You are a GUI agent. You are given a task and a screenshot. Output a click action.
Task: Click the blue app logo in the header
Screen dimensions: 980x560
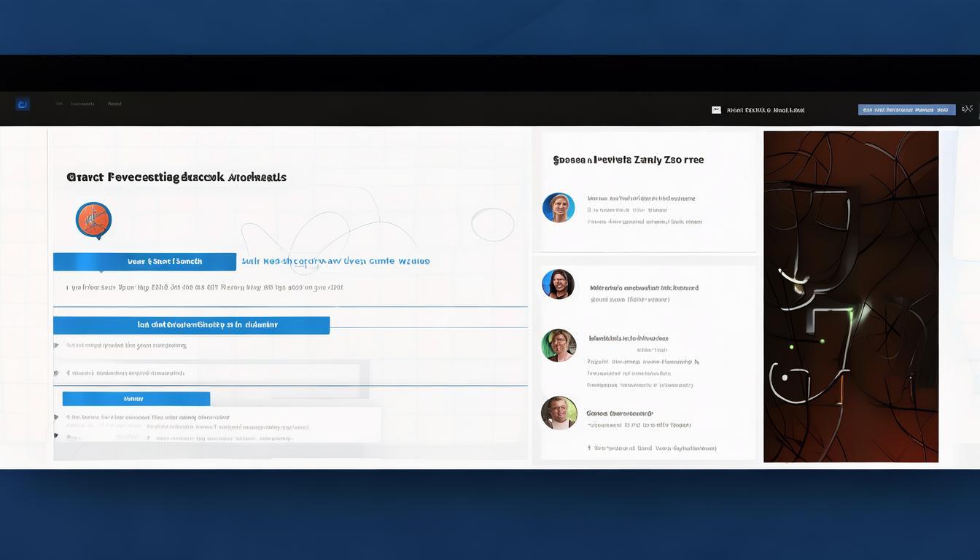[x=23, y=104]
